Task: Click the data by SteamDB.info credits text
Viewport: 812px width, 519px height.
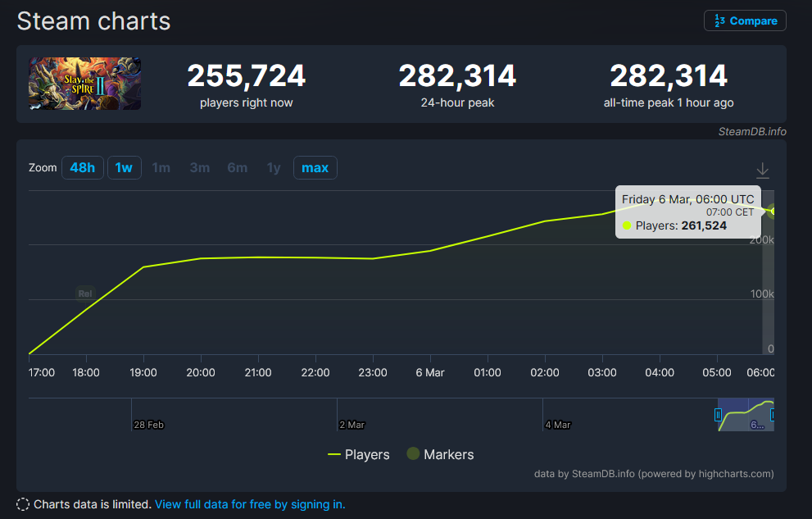Action: (654, 474)
